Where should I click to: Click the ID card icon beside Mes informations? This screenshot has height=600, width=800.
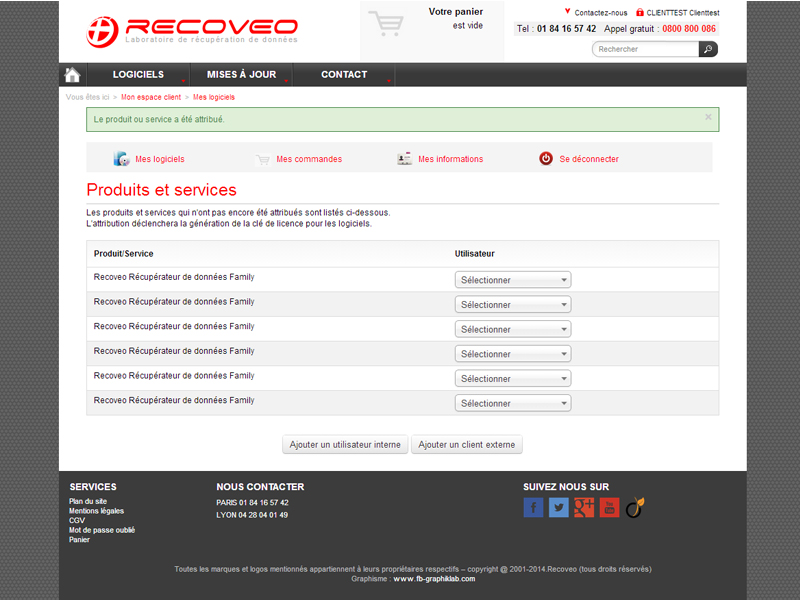tap(405, 159)
